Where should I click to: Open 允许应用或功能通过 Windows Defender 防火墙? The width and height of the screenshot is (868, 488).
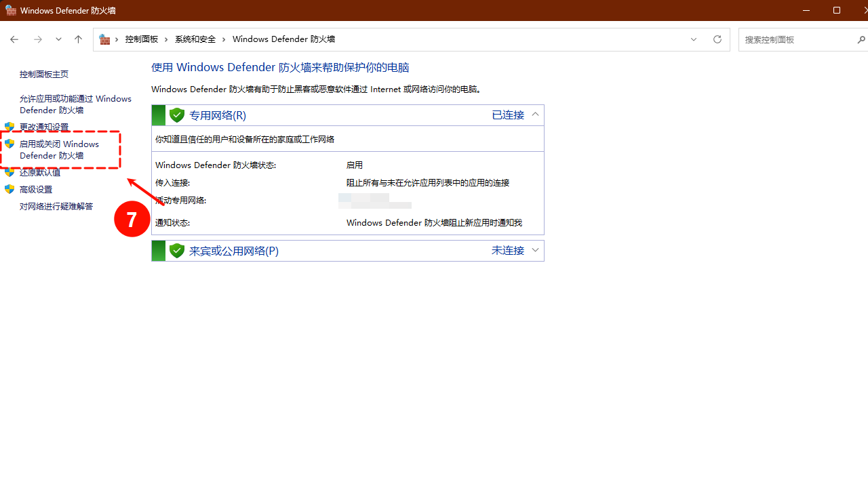pyautogui.click(x=75, y=104)
